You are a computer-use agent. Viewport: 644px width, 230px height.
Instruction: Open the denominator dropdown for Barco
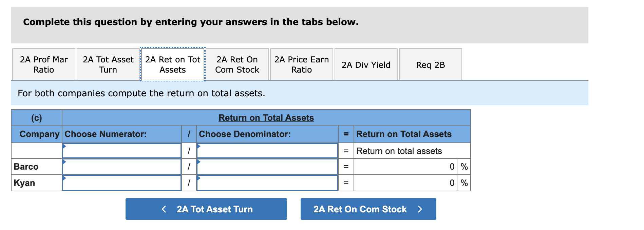point(267,166)
